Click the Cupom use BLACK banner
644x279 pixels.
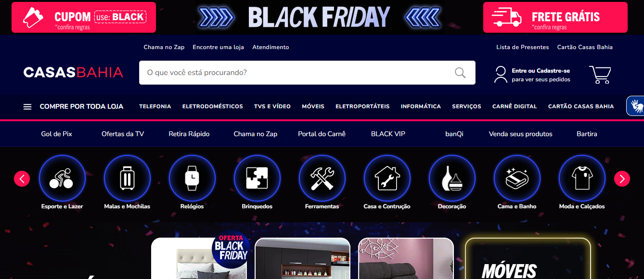(84, 17)
